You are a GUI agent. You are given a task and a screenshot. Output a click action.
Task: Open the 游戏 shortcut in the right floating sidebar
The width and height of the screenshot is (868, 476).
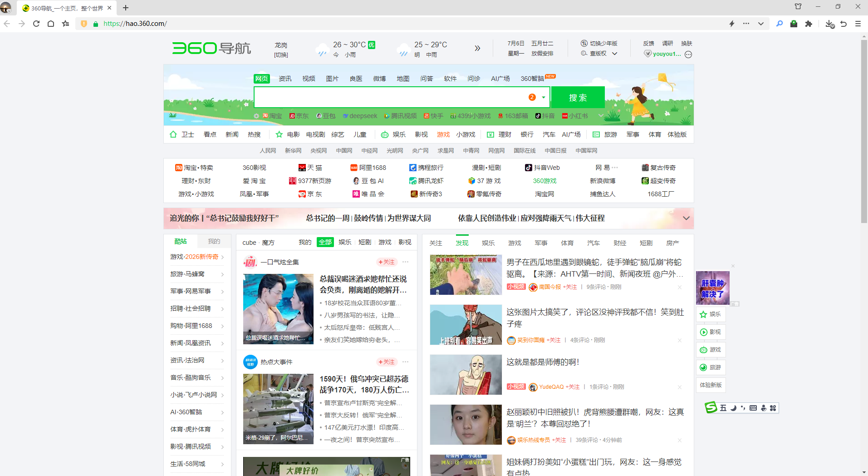tap(711, 350)
